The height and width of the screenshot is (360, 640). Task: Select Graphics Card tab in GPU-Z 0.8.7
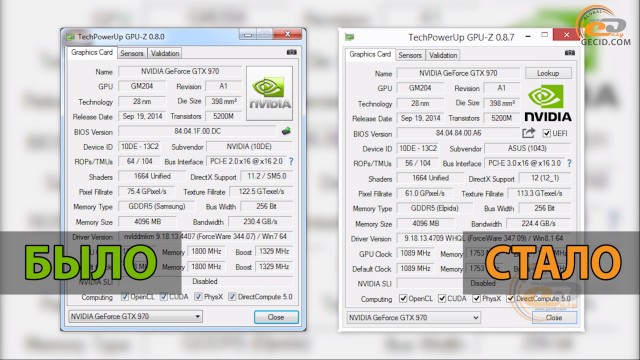coord(370,54)
